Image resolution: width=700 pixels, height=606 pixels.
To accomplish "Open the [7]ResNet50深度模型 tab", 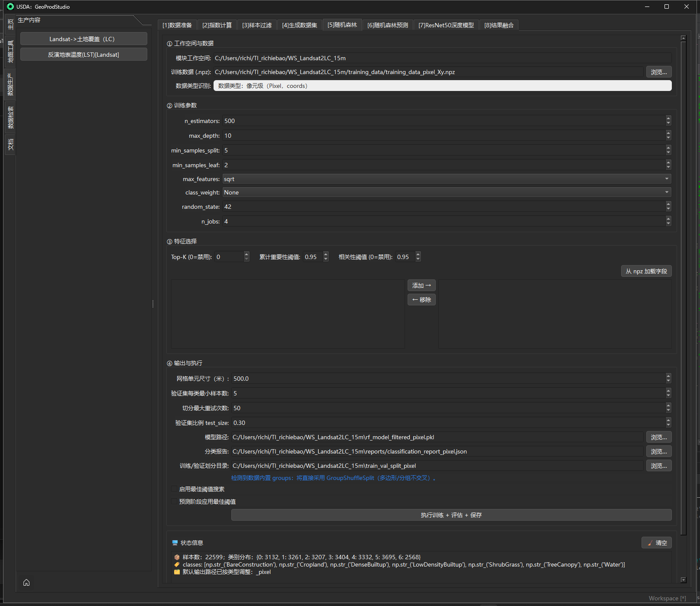I will [x=446, y=25].
